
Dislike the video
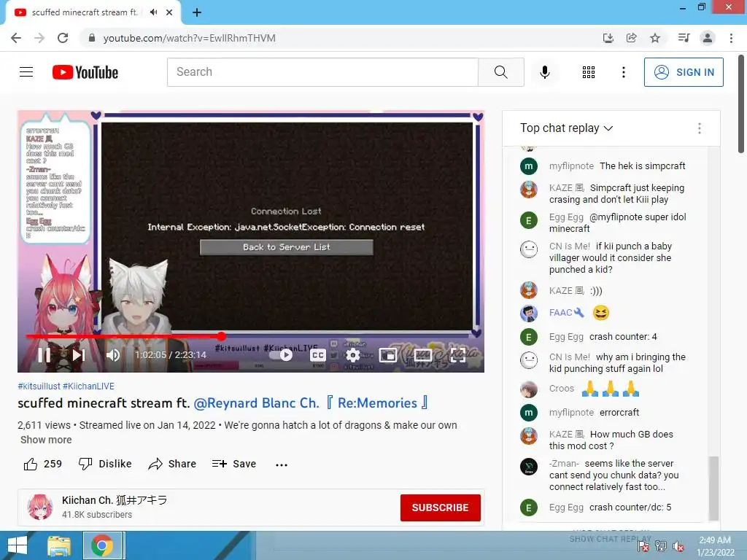pyautogui.click(x=105, y=464)
